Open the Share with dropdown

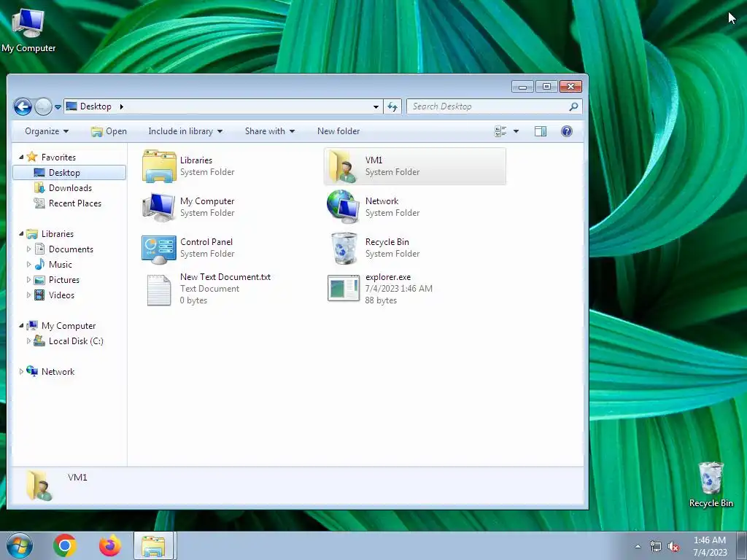[x=270, y=131]
